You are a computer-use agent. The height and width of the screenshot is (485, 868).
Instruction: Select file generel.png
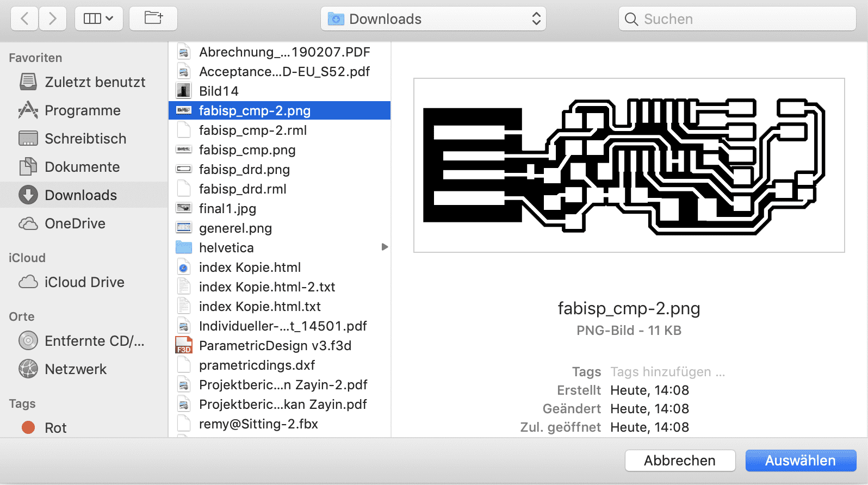click(x=280, y=228)
